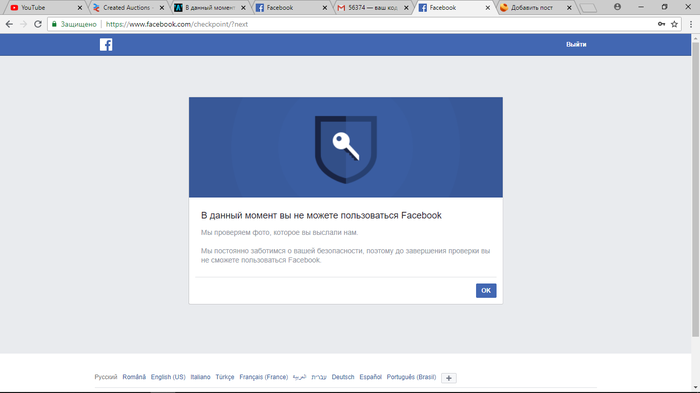
Task: Click the scrollbar down arrow
Action: coord(696,388)
